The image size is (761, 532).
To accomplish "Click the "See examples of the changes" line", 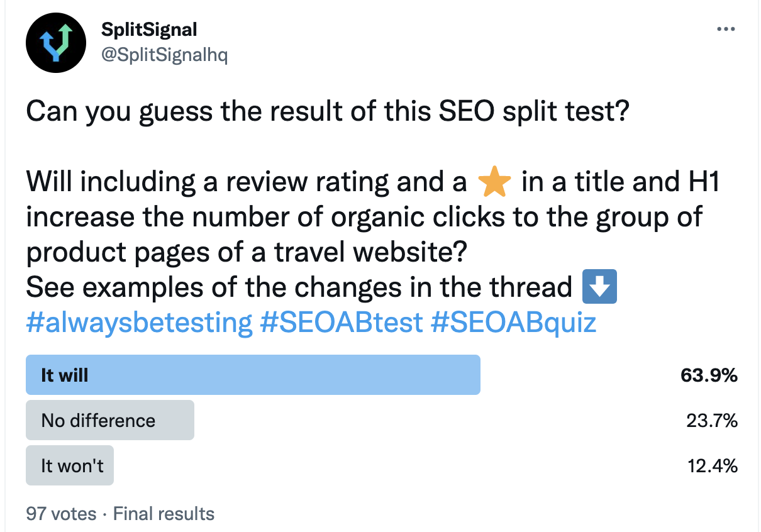I will click(x=299, y=287).
